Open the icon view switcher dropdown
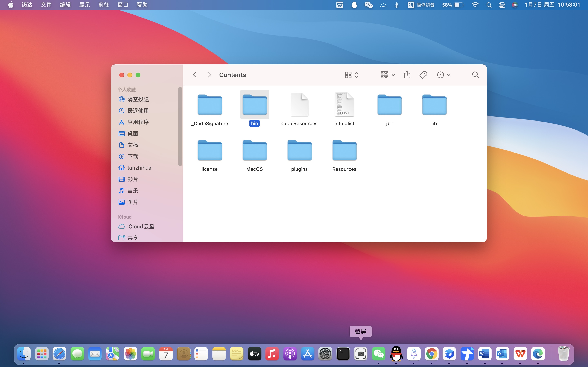Image resolution: width=588 pixels, height=367 pixels. 351,75
